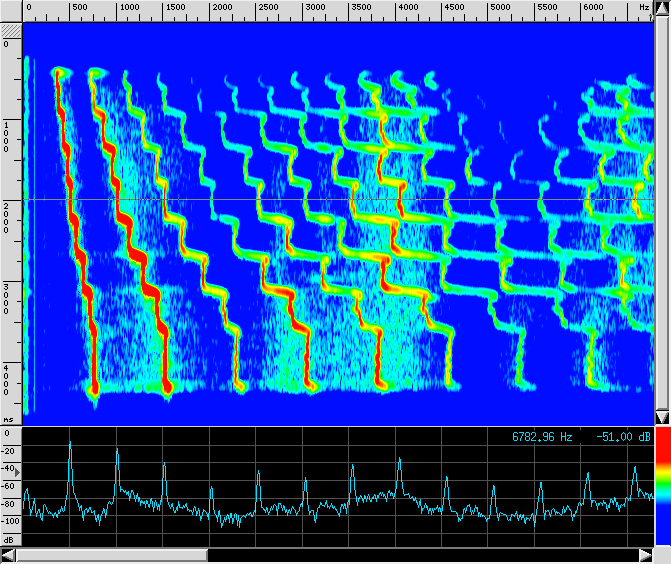Click the 6782.96 Hz frequency readout

coord(542,437)
